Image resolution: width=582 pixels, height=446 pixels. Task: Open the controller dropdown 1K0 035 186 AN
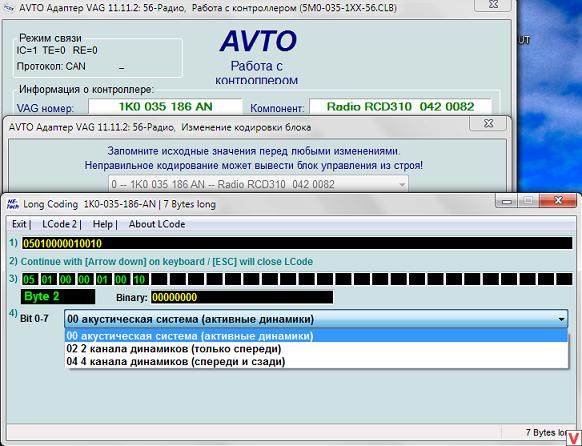[258, 184]
